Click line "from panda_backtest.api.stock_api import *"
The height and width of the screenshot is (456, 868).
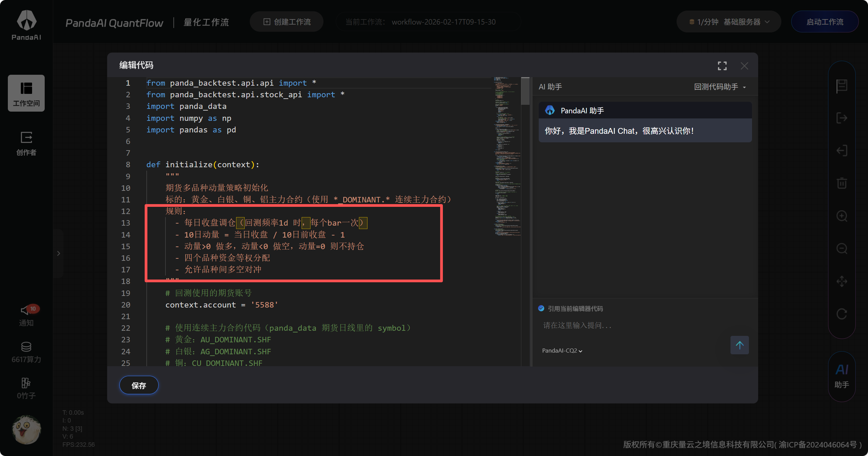[245, 95]
